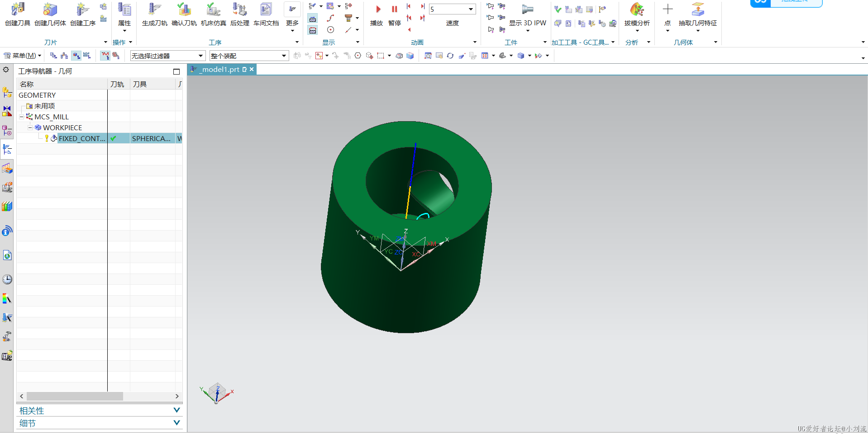Expand the 工序 ribbon group options
This screenshot has width=868, height=434.
tap(297, 42)
